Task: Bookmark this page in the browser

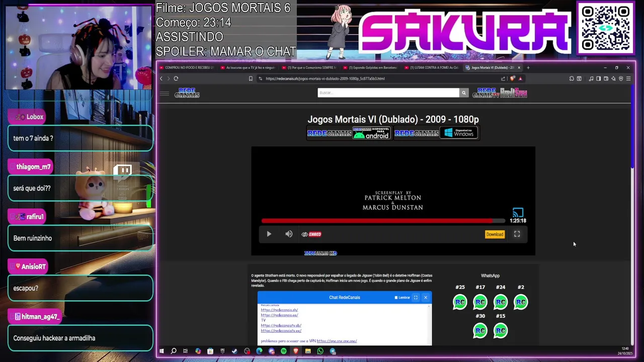Action: point(251,78)
